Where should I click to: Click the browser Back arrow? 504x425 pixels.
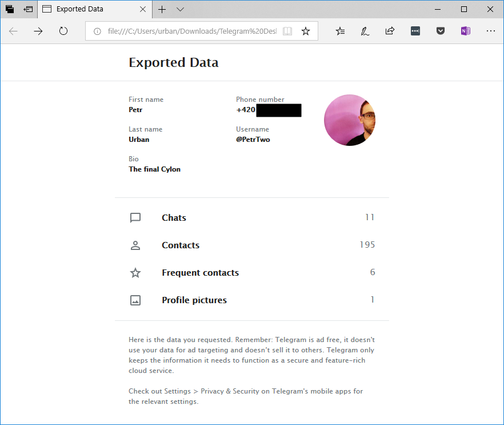pyautogui.click(x=13, y=31)
